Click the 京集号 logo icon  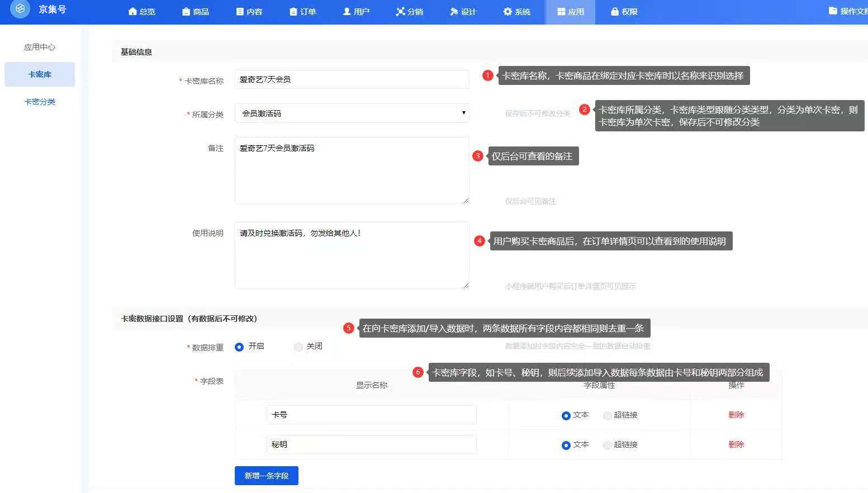click(20, 9)
